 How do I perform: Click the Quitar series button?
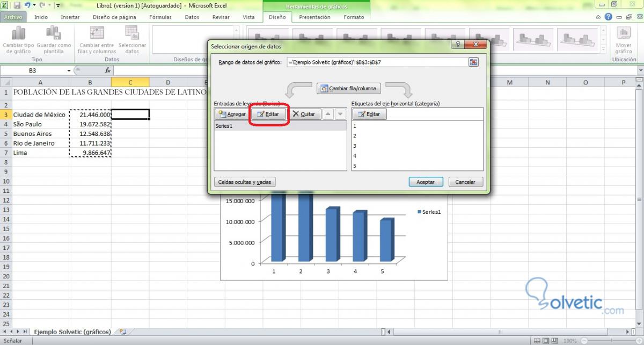tap(304, 114)
